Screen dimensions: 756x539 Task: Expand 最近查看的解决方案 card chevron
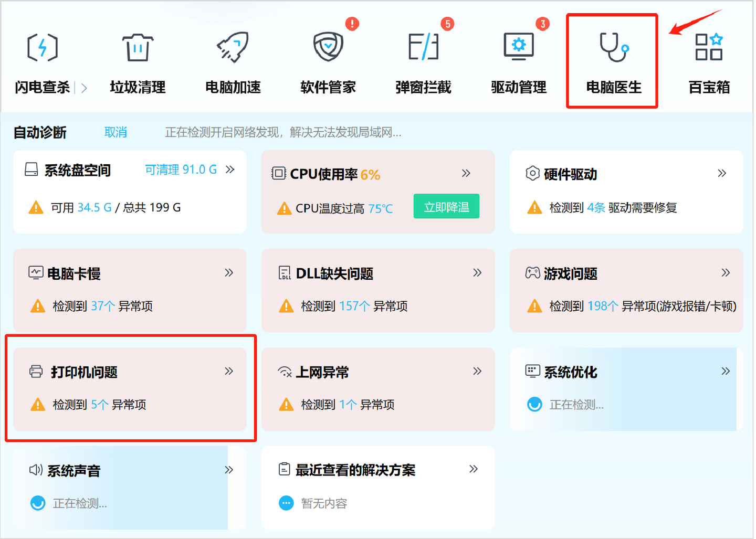[474, 469]
